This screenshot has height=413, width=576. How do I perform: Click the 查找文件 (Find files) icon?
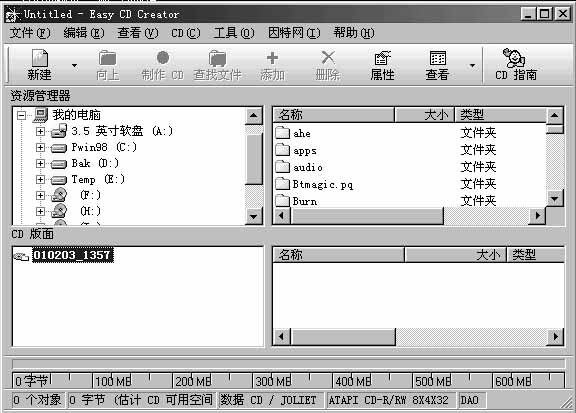click(x=217, y=59)
